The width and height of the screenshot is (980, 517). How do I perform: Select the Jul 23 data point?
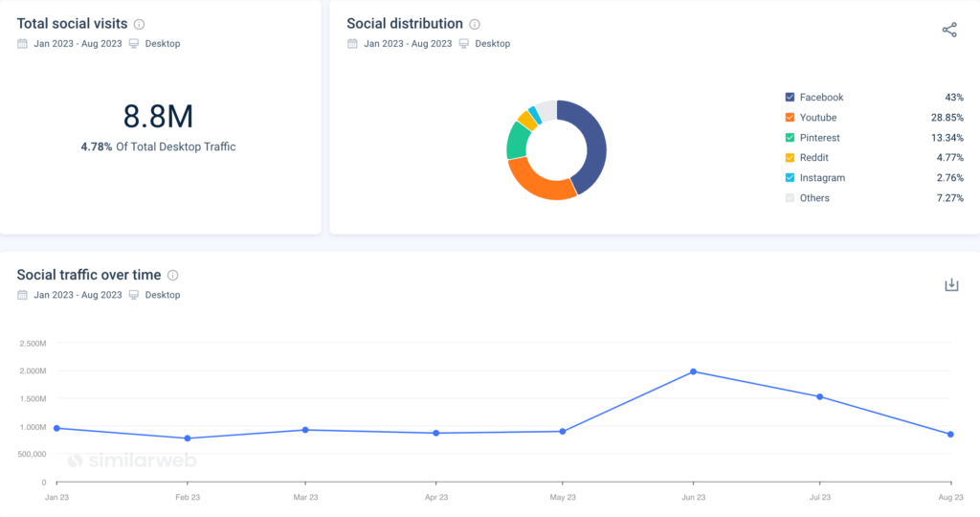pos(820,396)
